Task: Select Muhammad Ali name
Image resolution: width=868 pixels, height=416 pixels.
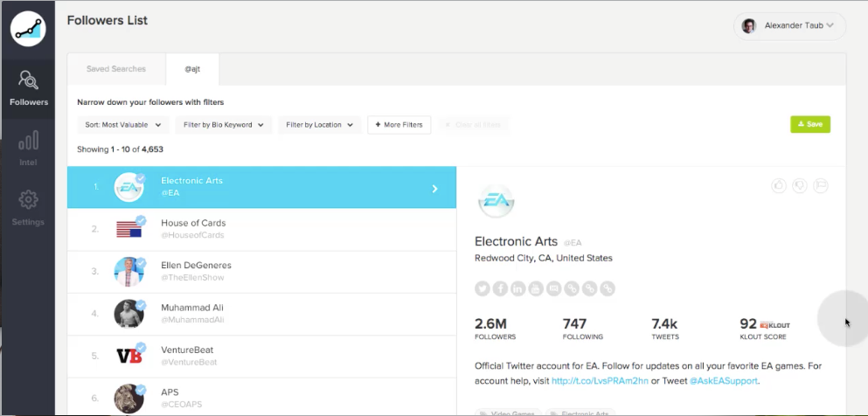Action: point(192,308)
